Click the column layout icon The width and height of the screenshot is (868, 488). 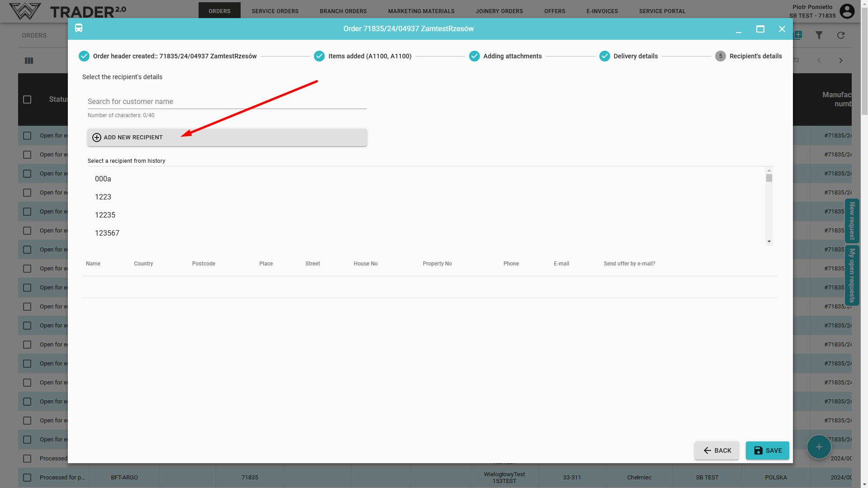(29, 61)
